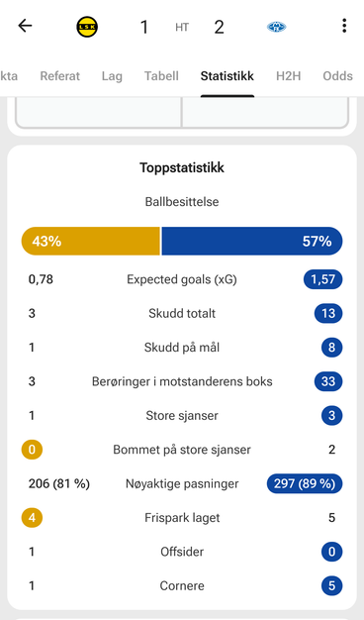Viewport: 364px width, 620px height.
Task: Tap the Statistikk tab
Action: (227, 76)
